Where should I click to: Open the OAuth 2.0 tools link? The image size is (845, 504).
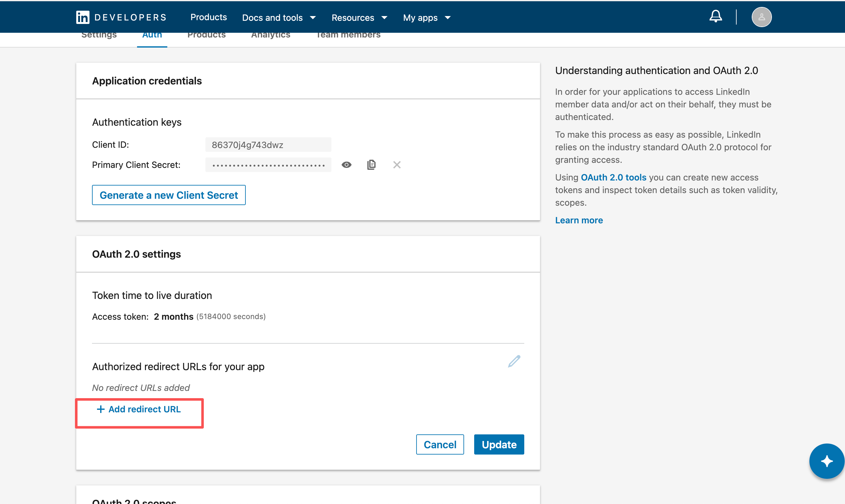(613, 177)
